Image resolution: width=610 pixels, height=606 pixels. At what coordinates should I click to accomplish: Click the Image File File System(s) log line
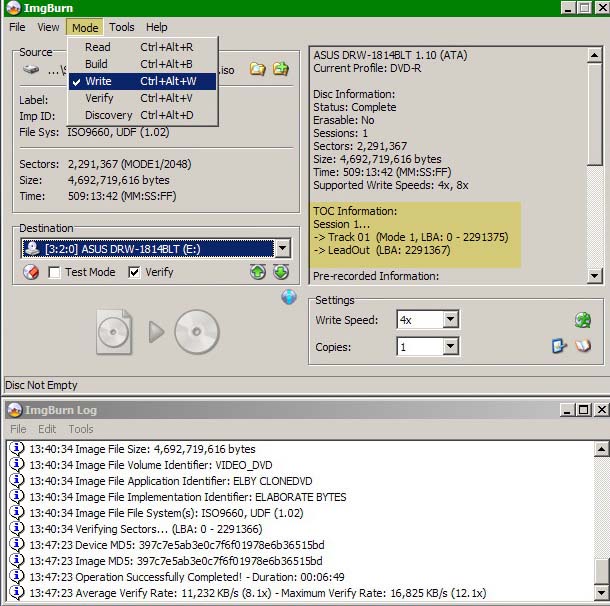(167, 513)
